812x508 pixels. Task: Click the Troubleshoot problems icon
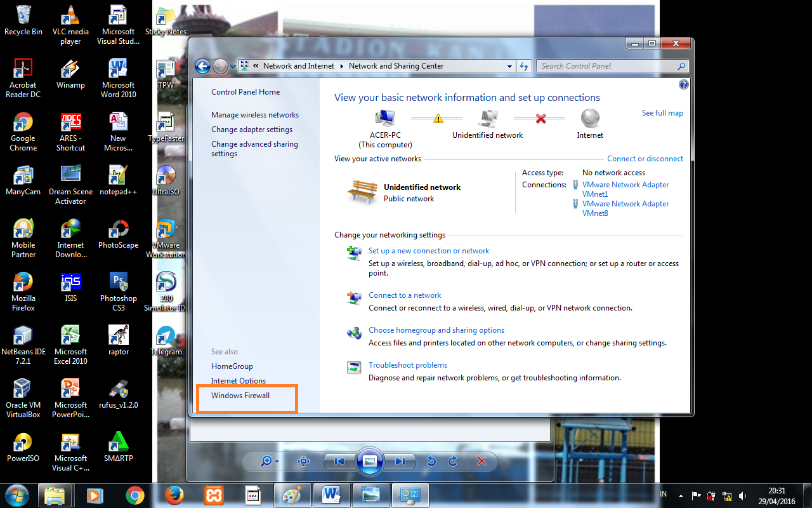click(354, 367)
